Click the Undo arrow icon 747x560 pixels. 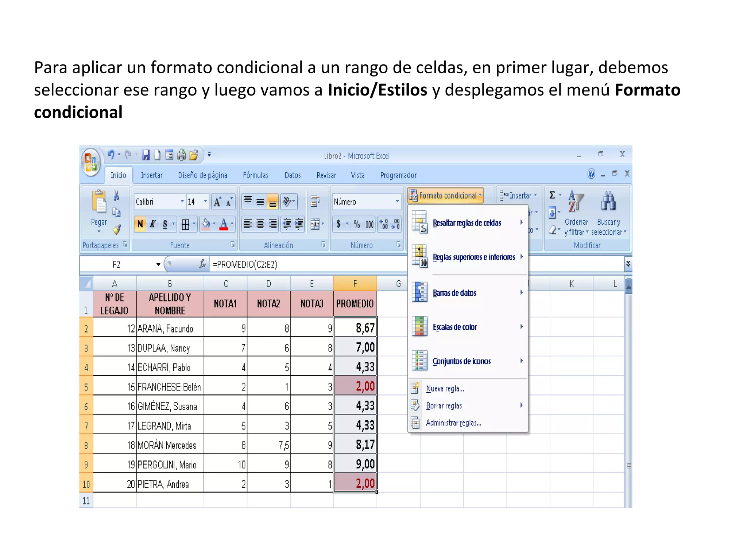pos(111,155)
